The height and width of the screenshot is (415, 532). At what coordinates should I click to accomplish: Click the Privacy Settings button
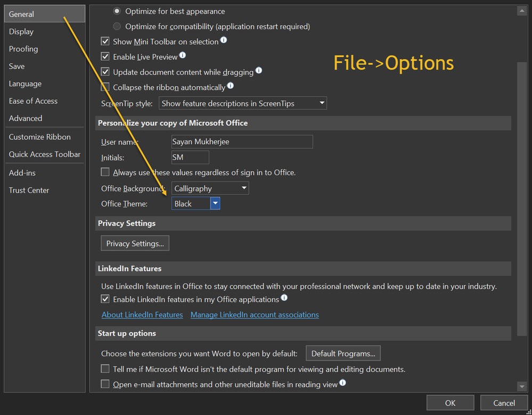tap(135, 244)
